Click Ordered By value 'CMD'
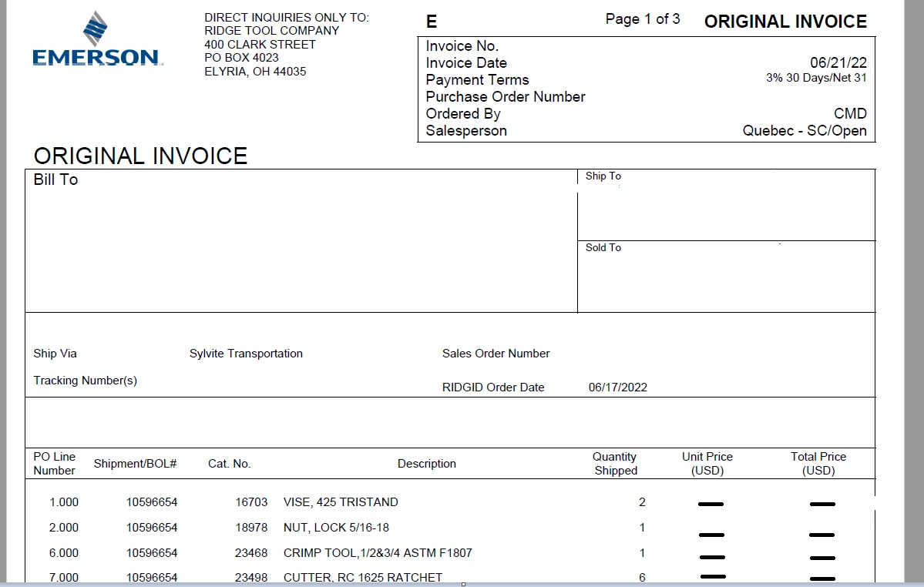The width and height of the screenshot is (924, 587). coord(850,114)
